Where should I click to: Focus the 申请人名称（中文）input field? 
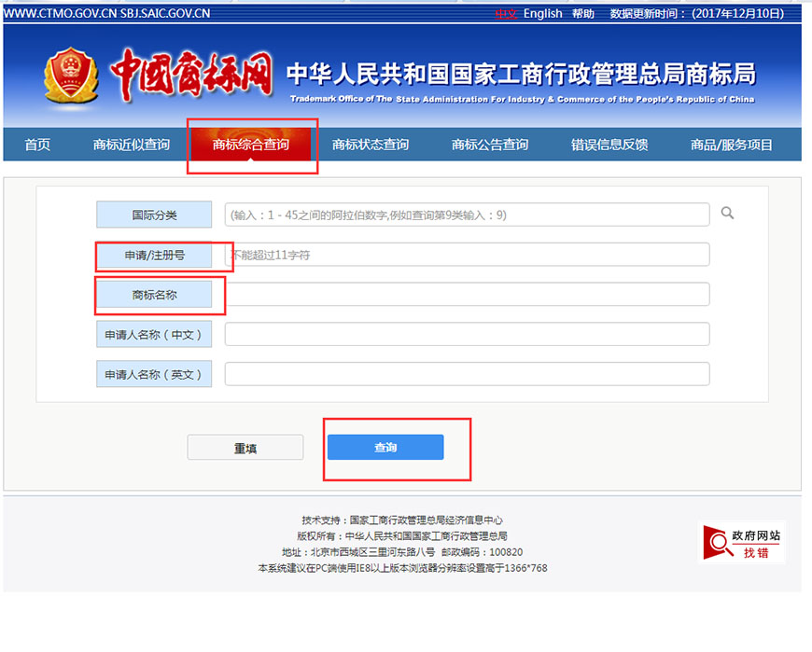(x=467, y=334)
